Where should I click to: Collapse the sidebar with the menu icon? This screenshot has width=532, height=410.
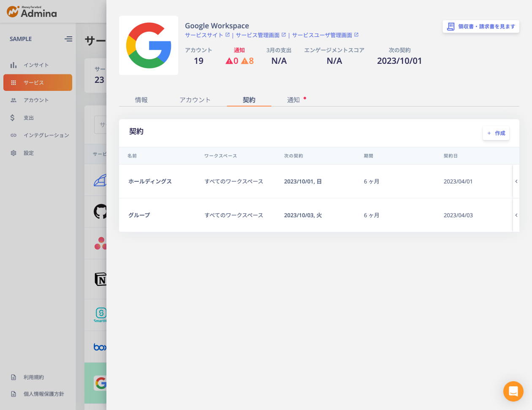coord(68,39)
